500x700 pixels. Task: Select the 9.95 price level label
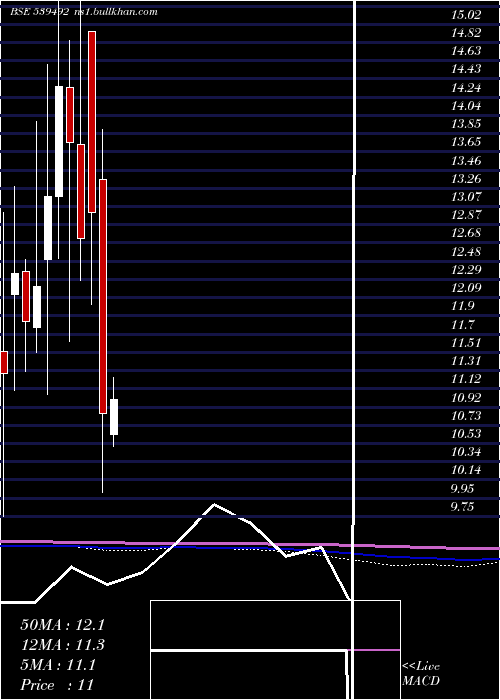[x=462, y=488]
